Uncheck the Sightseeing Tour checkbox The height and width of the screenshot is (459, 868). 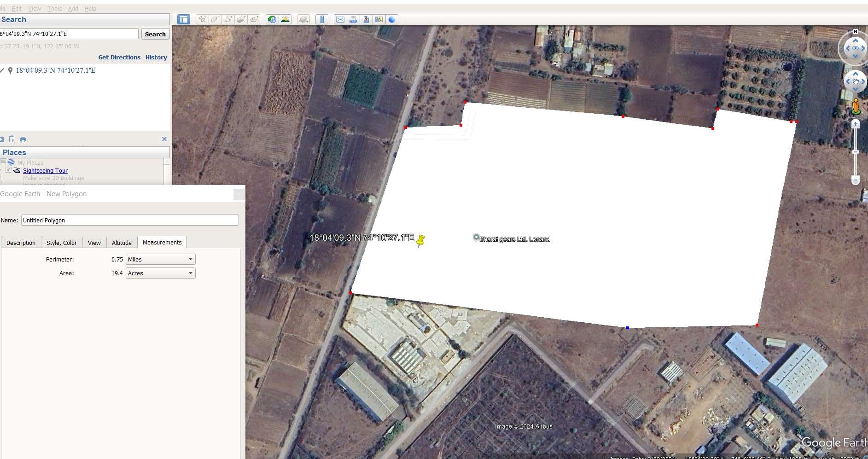point(8,170)
